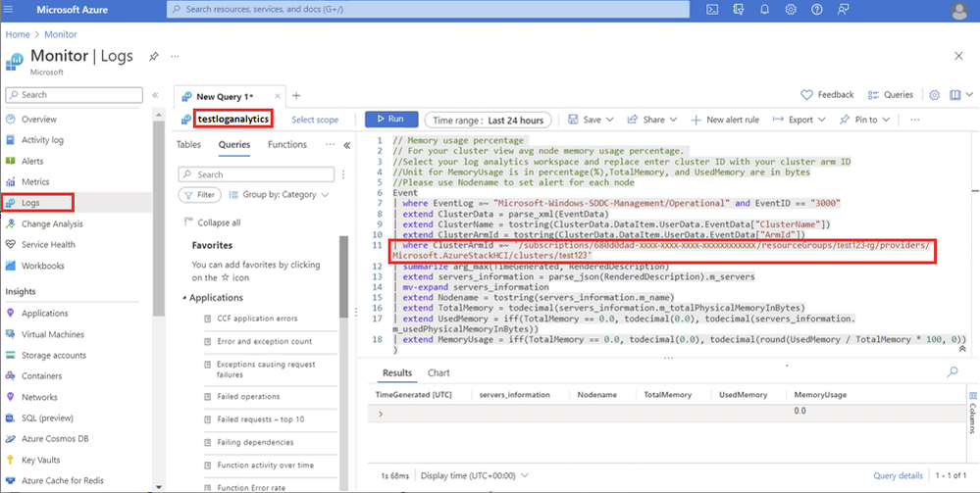
Task: Open the Help question mark icon
Action: pyautogui.click(x=817, y=10)
